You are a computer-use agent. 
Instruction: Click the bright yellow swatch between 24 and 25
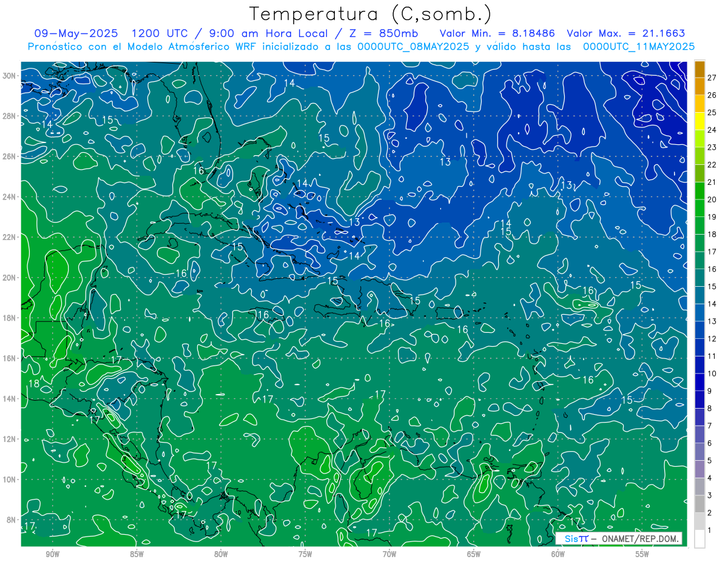tap(700, 121)
